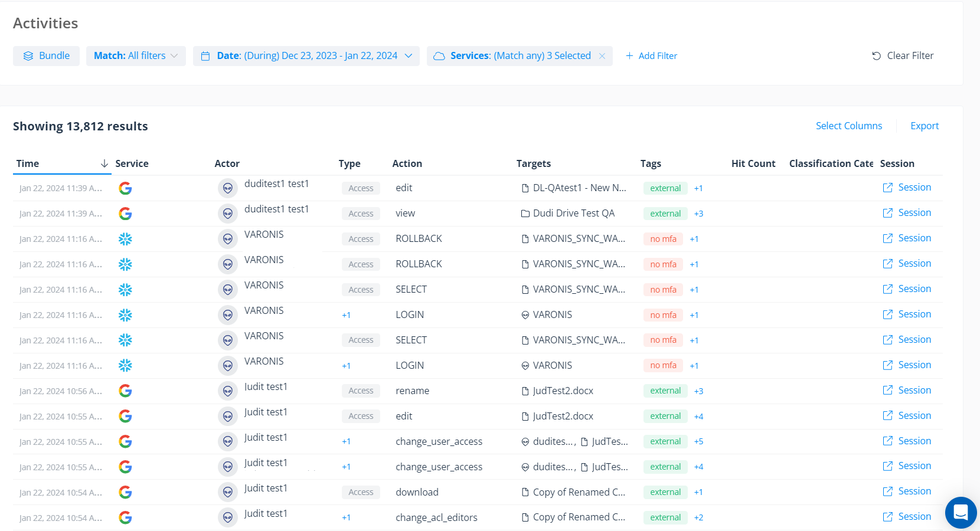Remove the Services filter with X icon

coord(602,56)
